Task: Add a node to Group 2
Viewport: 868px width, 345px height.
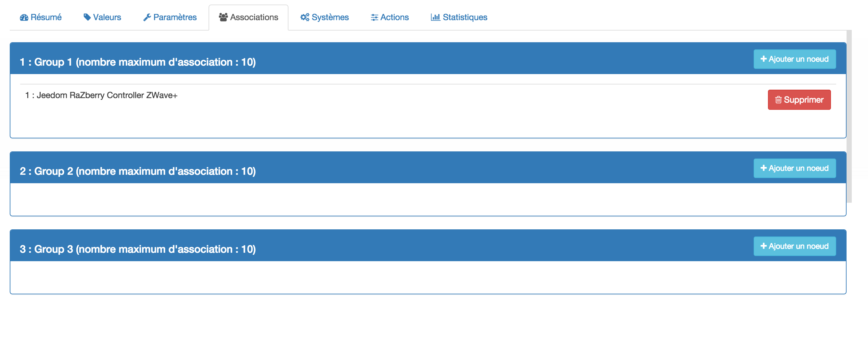Action: 795,169
